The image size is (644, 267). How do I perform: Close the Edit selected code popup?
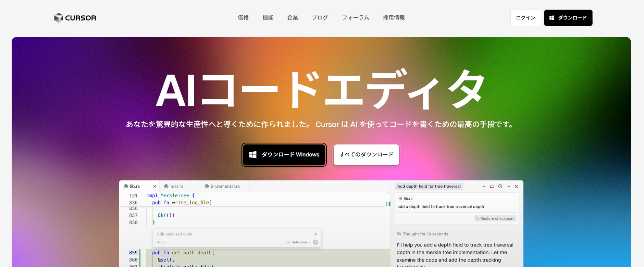[315, 234]
